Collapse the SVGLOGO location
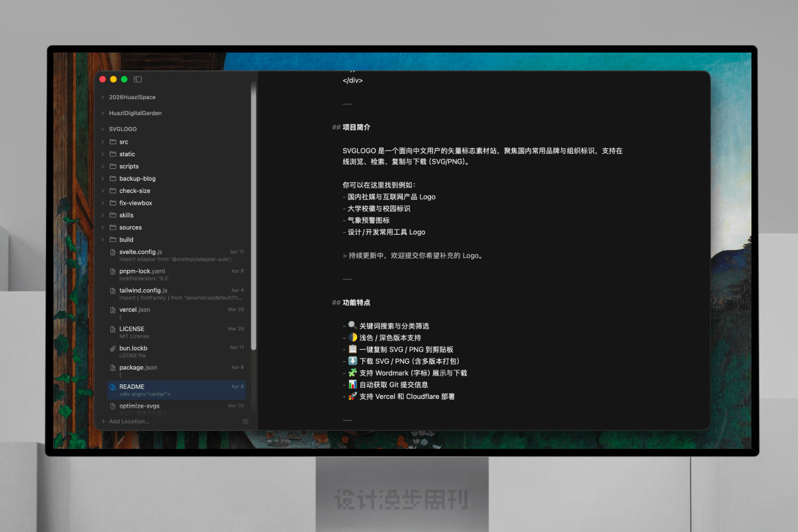The image size is (798, 532). click(102, 129)
